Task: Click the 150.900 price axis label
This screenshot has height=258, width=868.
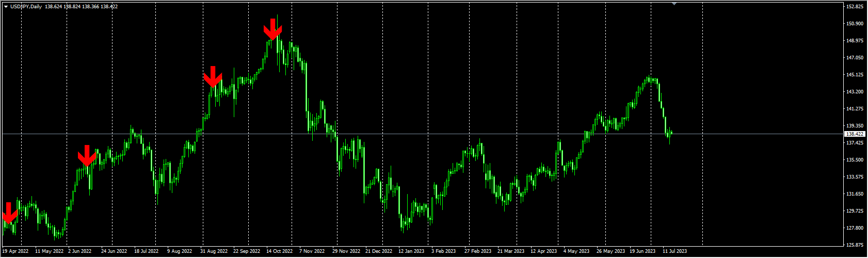Action: tap(855, 24)
